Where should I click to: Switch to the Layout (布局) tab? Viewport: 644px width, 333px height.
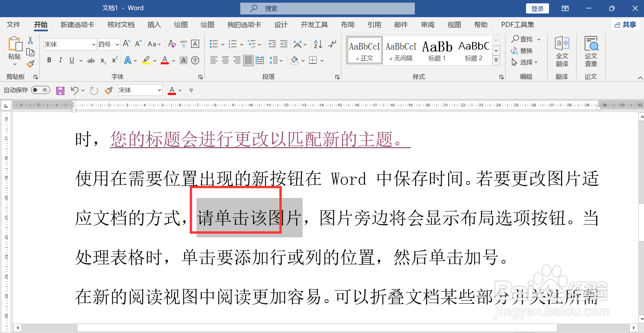tap(347, 25)
